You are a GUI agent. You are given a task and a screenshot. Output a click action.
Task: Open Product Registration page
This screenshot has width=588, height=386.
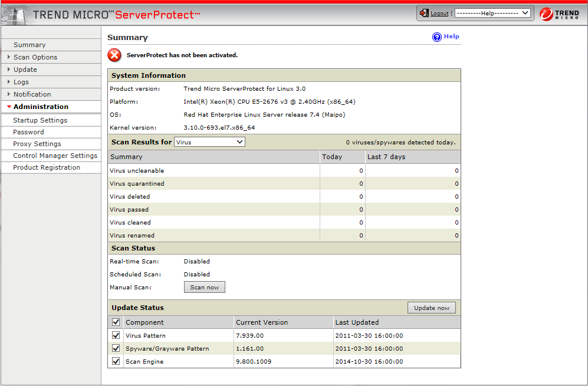47,167
